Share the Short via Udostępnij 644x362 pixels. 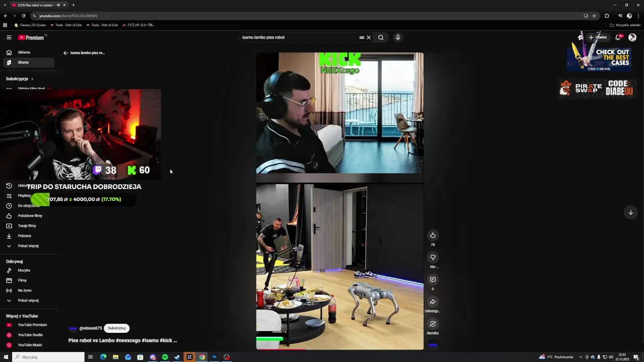433,302
